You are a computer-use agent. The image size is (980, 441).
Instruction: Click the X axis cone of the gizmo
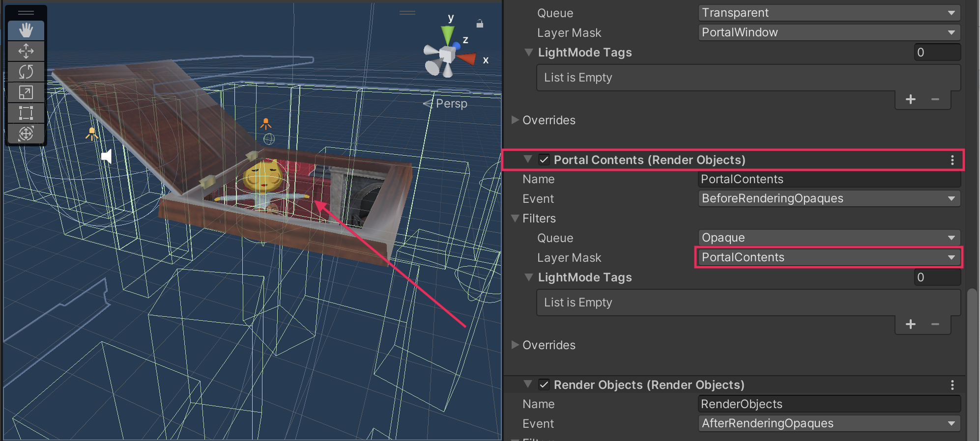467,59
